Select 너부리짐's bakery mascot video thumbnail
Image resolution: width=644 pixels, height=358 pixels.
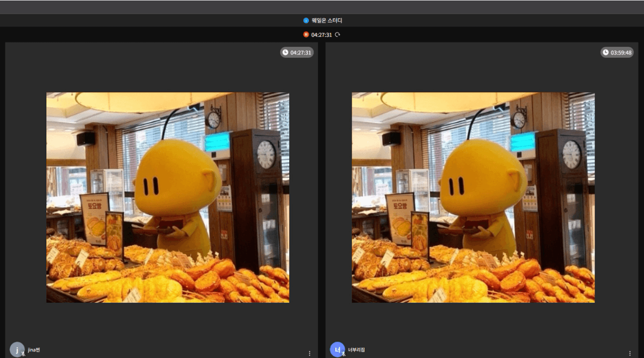click(473, 197)
